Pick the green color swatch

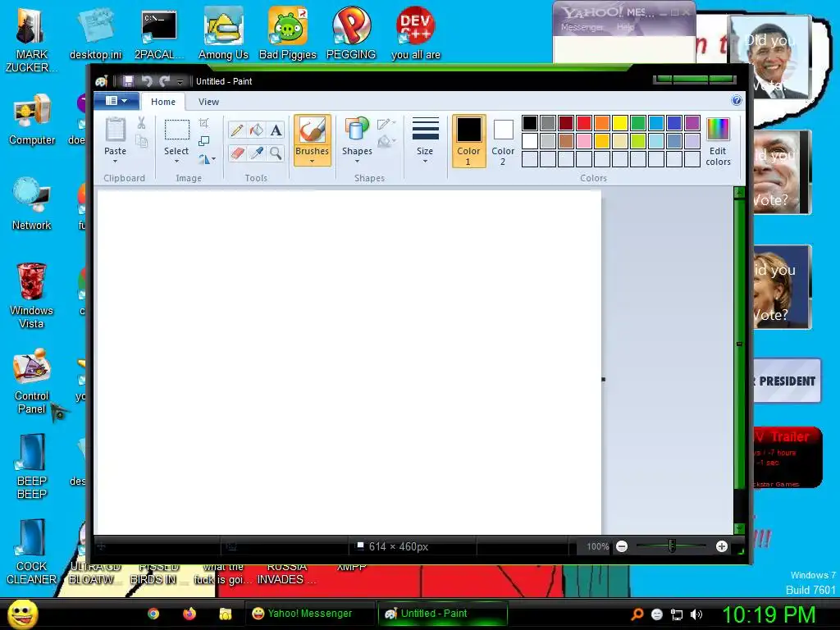point(638,123)
